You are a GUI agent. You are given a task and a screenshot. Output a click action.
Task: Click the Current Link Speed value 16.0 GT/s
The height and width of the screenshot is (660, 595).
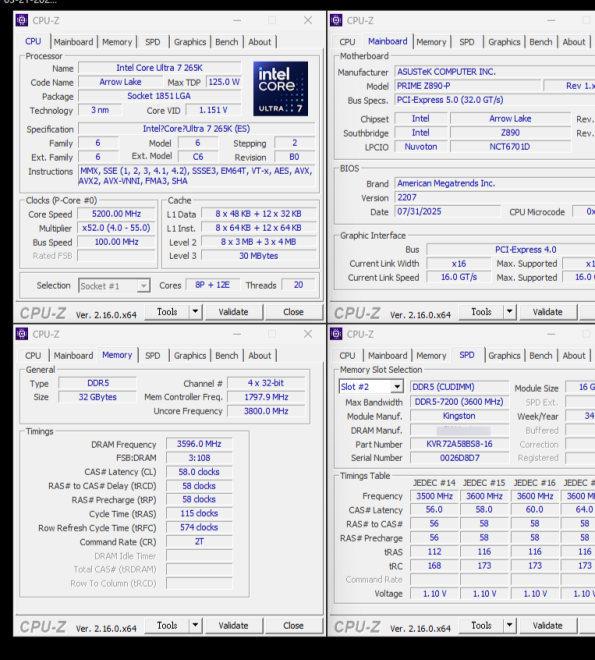tap(459, 277)
